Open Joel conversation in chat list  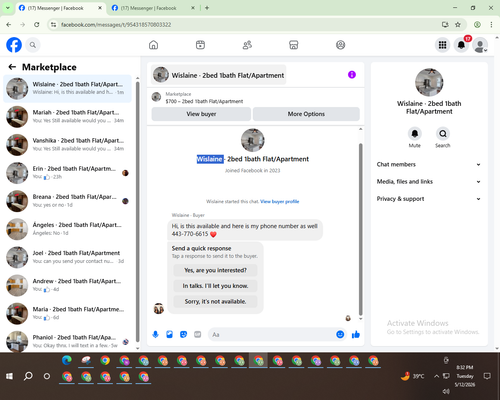pos(67,257)
